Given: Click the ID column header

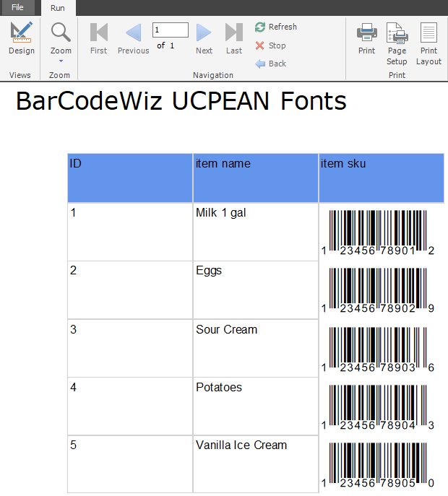Looking at the screenshot, I should 130,178.
